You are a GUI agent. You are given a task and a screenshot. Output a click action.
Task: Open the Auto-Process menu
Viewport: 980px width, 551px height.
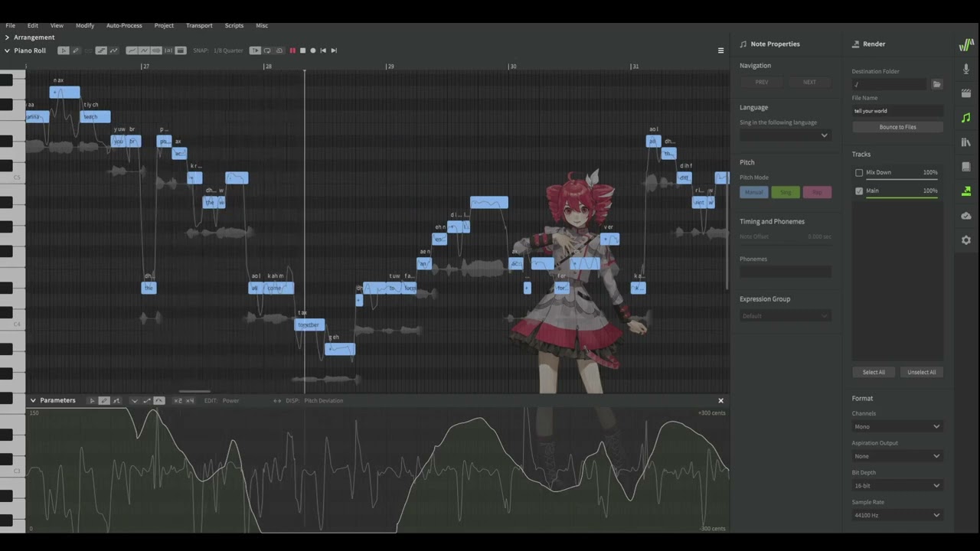pyautogui.click(x=124, y=25)
